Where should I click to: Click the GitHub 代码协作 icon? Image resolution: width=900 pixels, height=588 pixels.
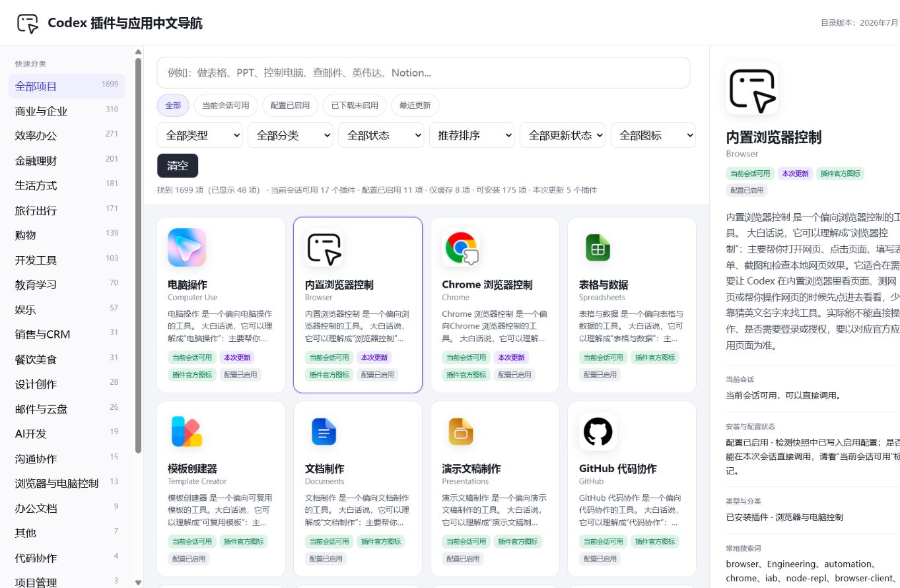pyautogui.click(x=598, y=432)
